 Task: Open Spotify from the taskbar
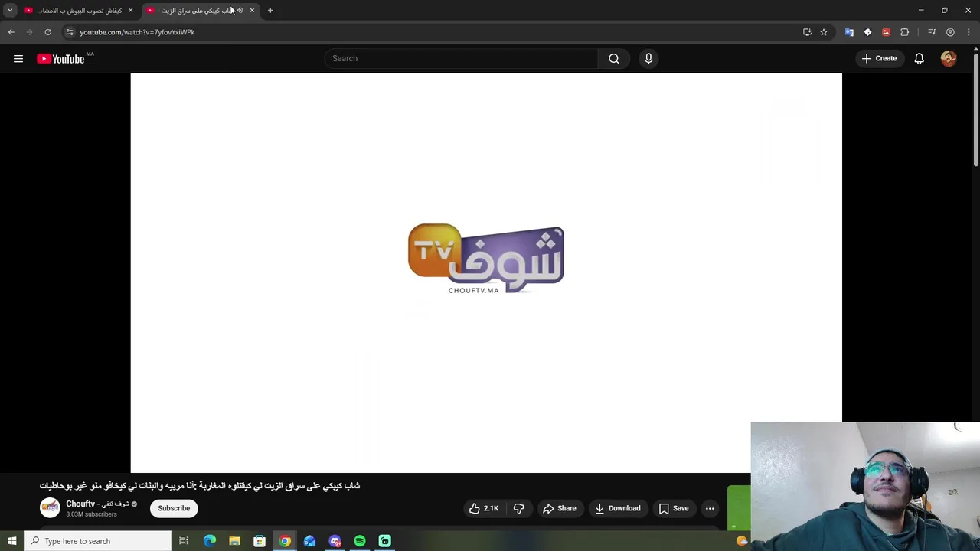click(360, 541)
